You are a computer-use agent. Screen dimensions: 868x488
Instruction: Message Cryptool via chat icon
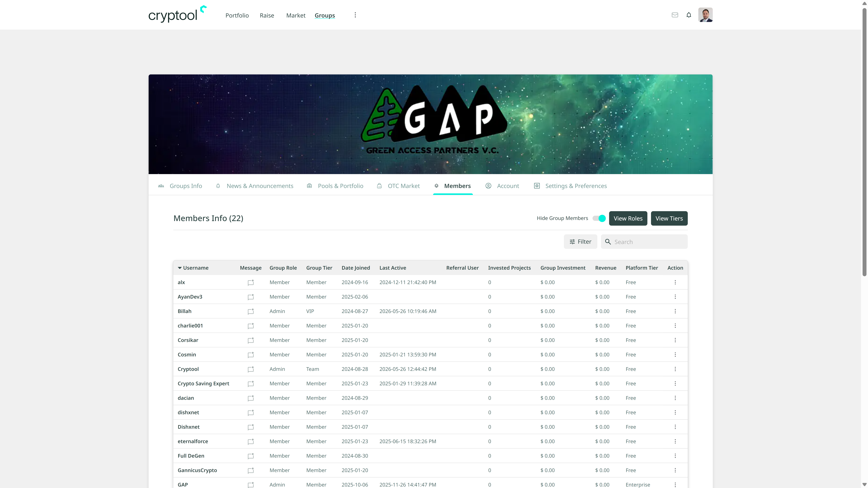point(251,370)
